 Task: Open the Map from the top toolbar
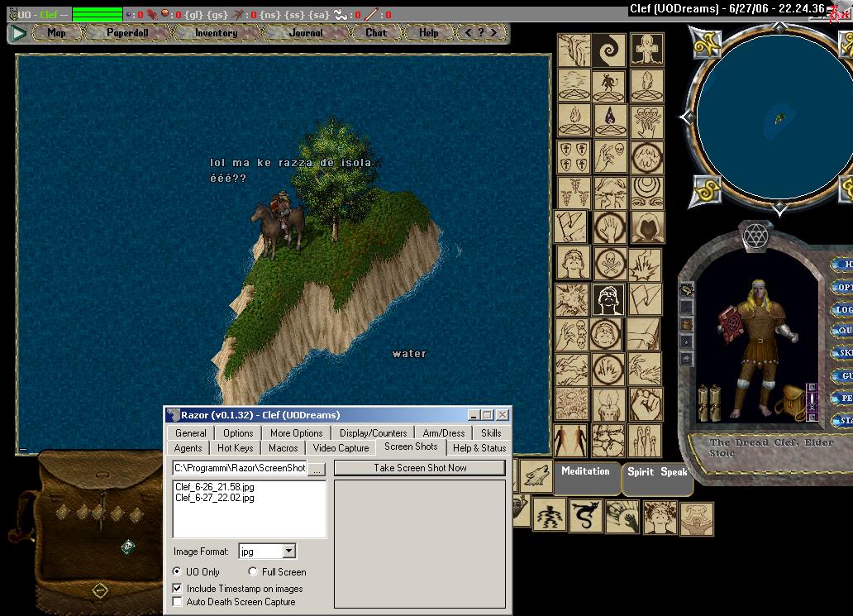point(56,32)
